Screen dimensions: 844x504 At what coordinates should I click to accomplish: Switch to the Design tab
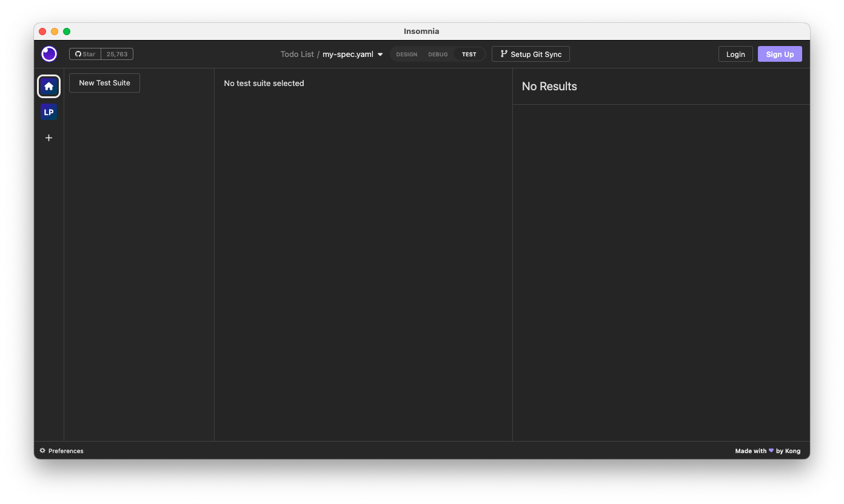point(407,55)
